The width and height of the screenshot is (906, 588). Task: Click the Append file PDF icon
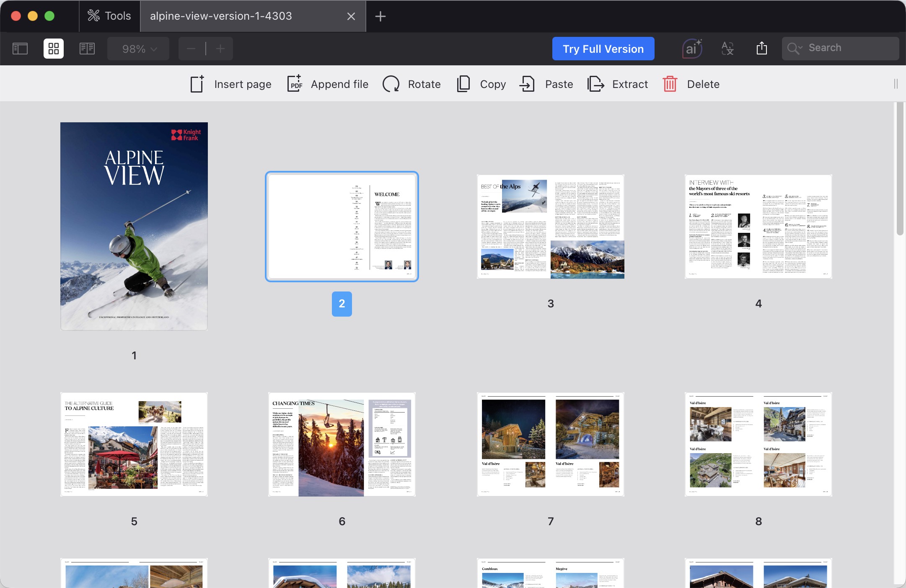pos(295,84)
